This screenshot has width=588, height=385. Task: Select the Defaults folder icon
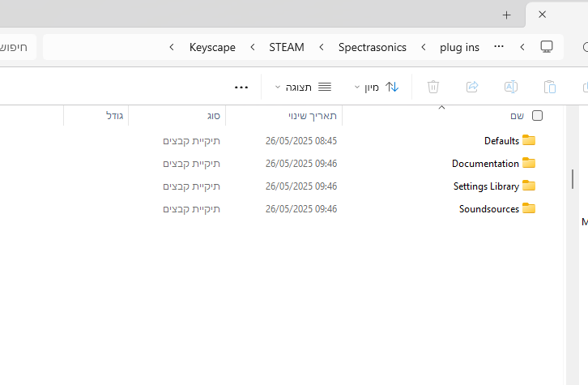click(529, 140)
